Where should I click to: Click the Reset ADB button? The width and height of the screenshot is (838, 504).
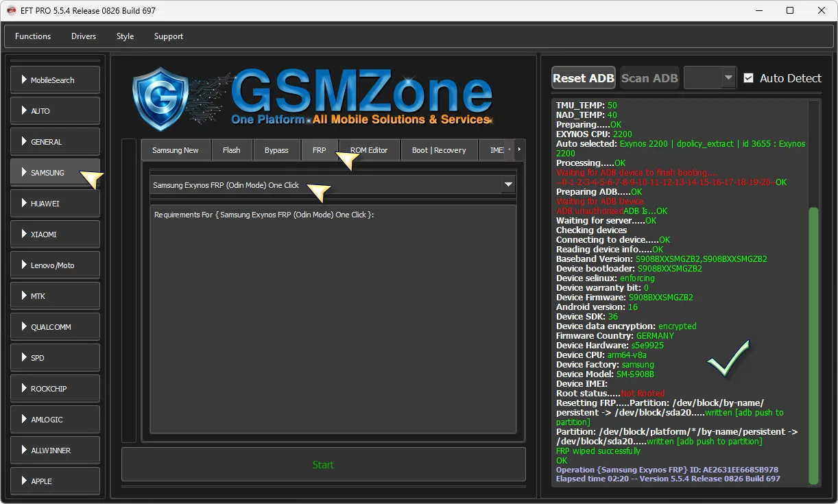click(x=584, y=78)
